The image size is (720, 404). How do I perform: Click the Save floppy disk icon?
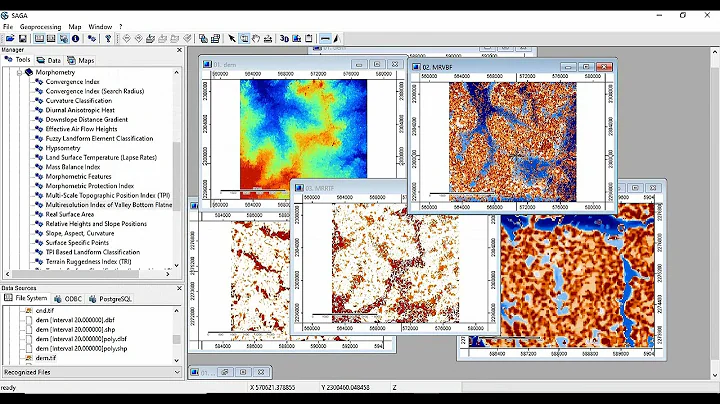tap(22, 39)
